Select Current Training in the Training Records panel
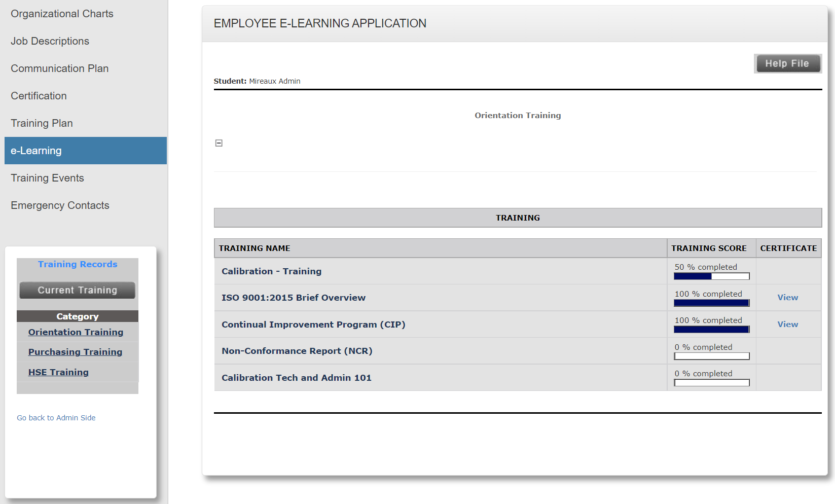This screenshot has width=835, height=504. [77, 290]
